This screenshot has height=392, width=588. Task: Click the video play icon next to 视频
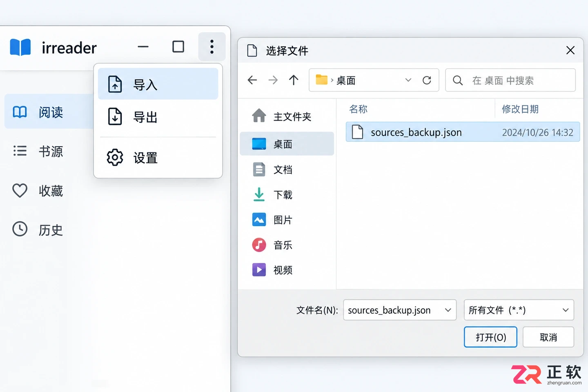[x=259, y=270]
